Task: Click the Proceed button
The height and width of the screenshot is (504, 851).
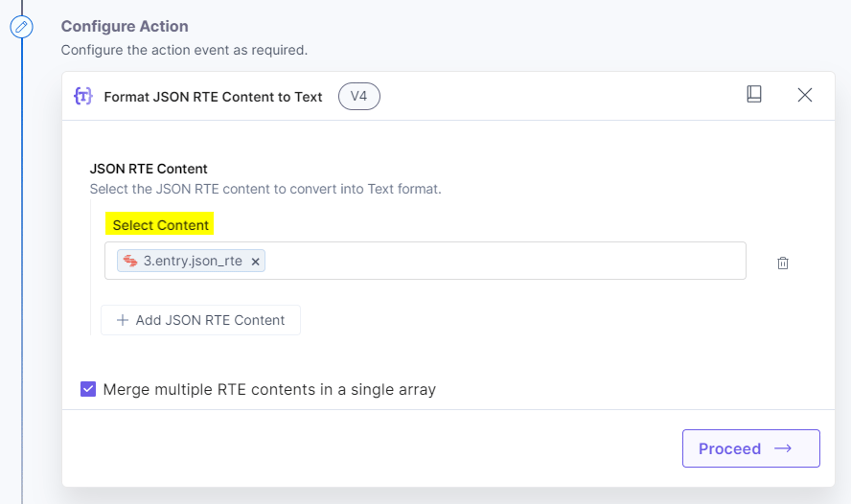Action: (751, 448)
